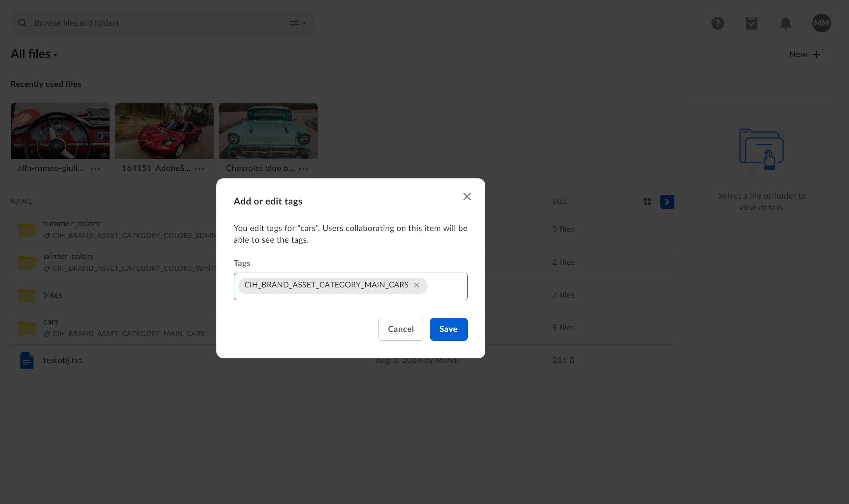Open 164151_AdobeS thumbnail
849x504 pixels.
click(164, 131)
